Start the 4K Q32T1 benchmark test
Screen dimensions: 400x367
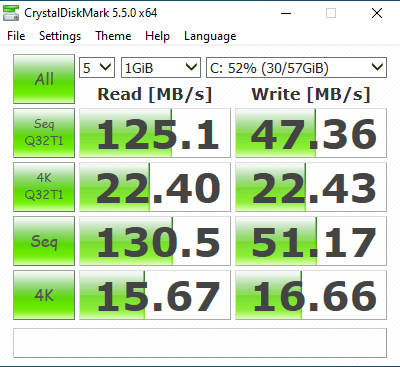click(44, 187)
